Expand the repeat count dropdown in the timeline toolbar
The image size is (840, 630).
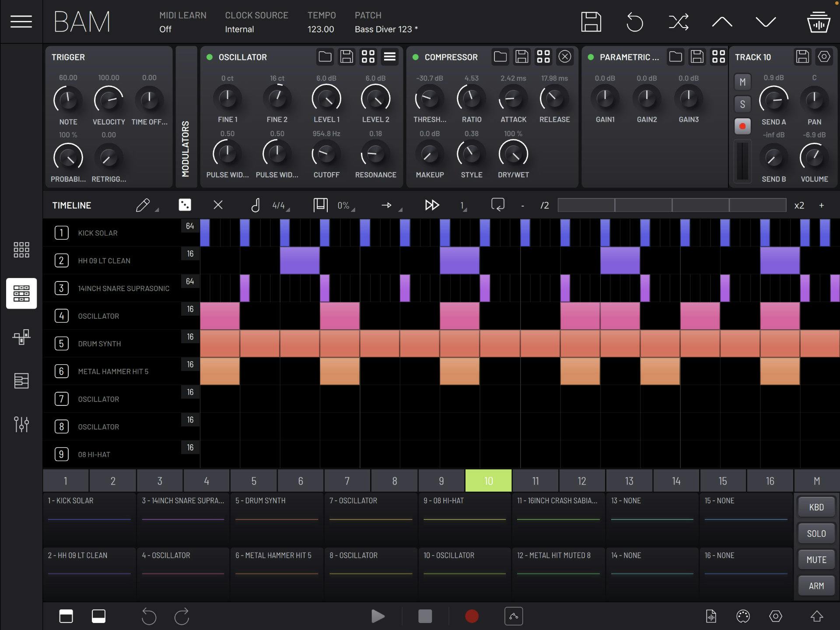(x=462, y=204)
